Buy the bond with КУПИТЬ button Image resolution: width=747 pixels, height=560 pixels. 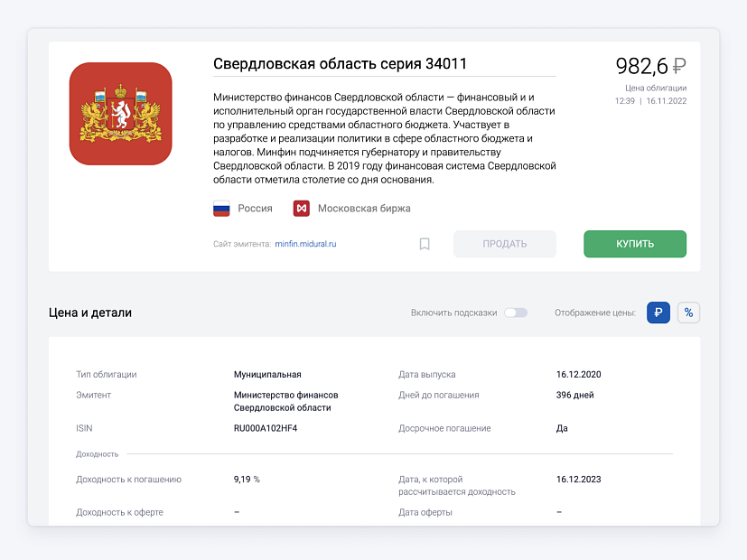click(635, 244)
